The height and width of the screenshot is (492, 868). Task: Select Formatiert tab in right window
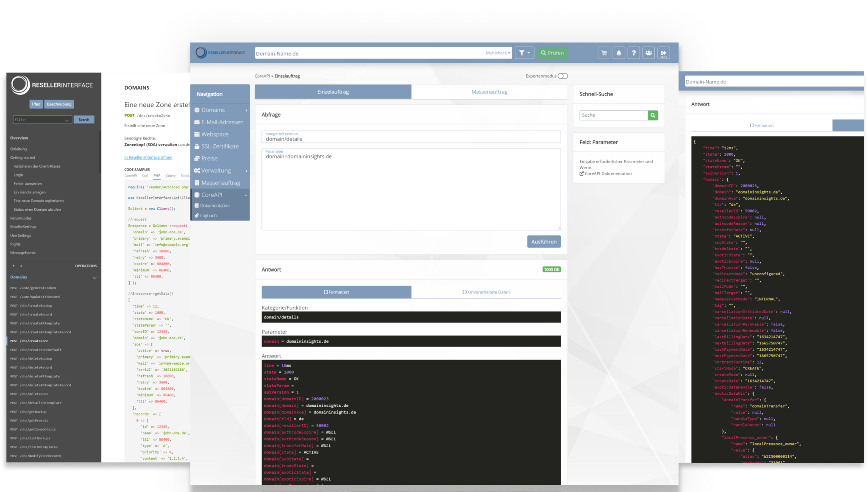(x=762, y=126)
